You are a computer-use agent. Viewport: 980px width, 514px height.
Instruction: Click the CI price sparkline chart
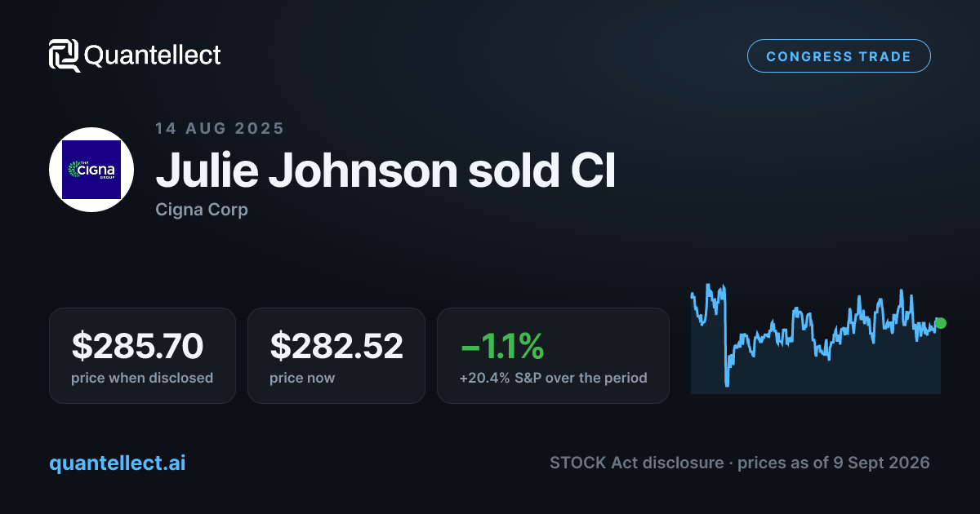coord(816,339)
